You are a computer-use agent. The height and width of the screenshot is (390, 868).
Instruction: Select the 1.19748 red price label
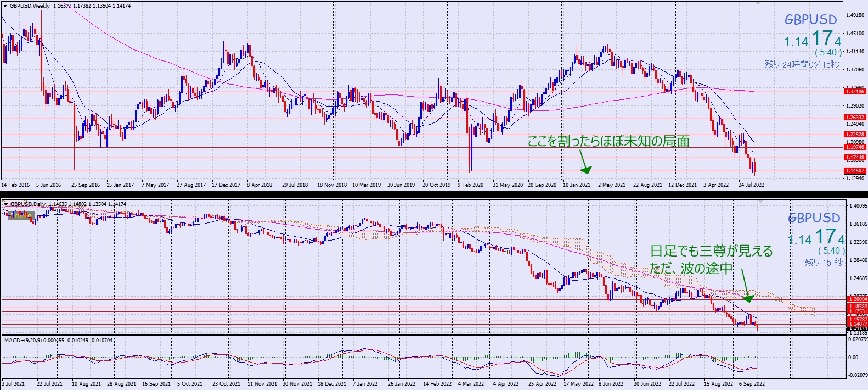click(x=855, y=147)
